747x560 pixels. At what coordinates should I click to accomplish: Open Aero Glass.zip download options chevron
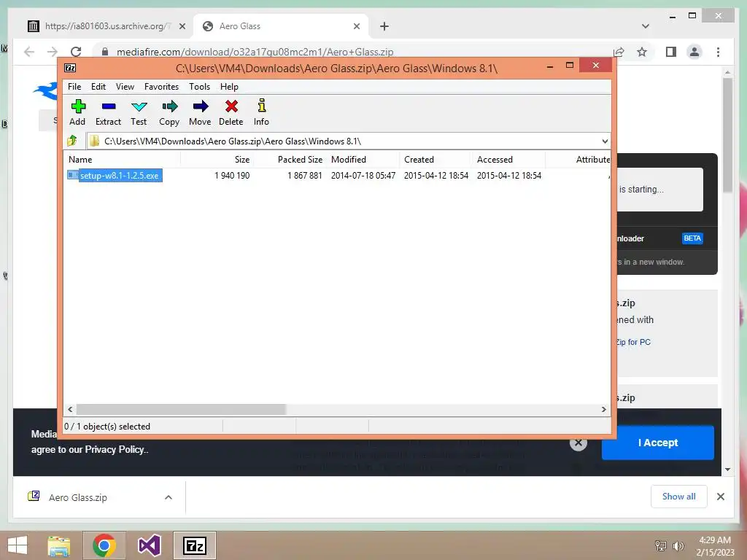(169, 497)
